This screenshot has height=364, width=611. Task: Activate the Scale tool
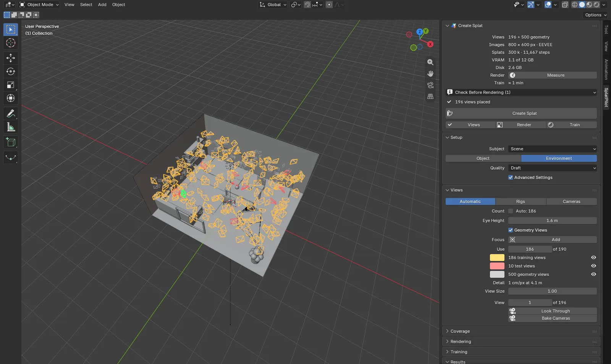[11, 85]
